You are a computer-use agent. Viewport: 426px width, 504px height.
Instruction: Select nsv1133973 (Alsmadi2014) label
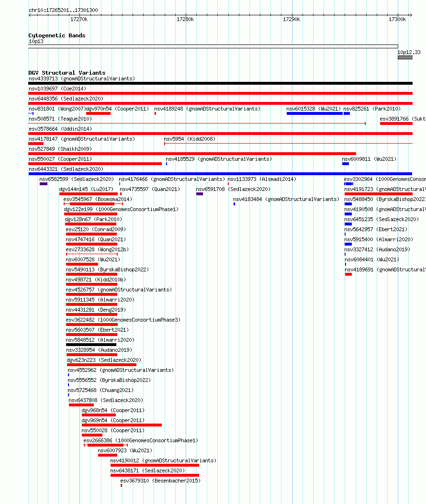(x=262, y=179)
